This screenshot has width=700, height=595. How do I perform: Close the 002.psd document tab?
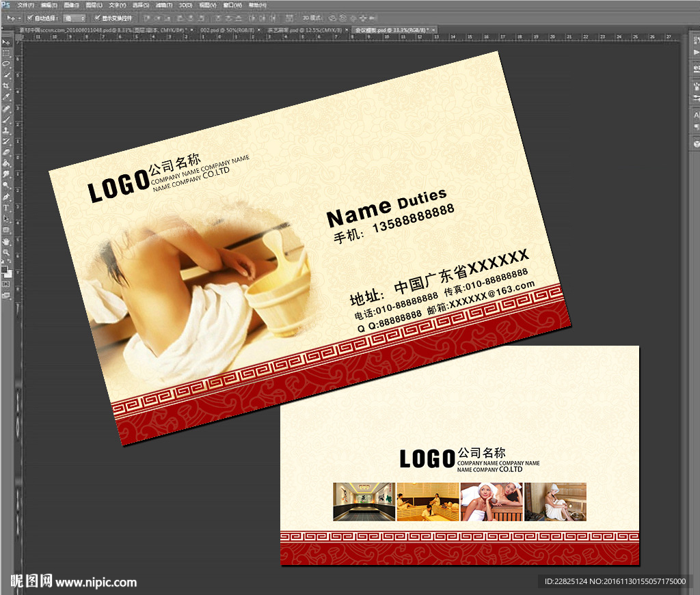(259, 30)
